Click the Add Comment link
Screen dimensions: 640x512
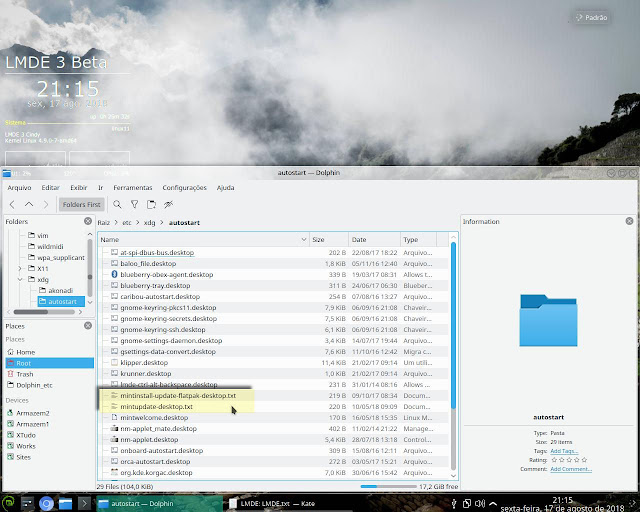click(x=571, y=469)
